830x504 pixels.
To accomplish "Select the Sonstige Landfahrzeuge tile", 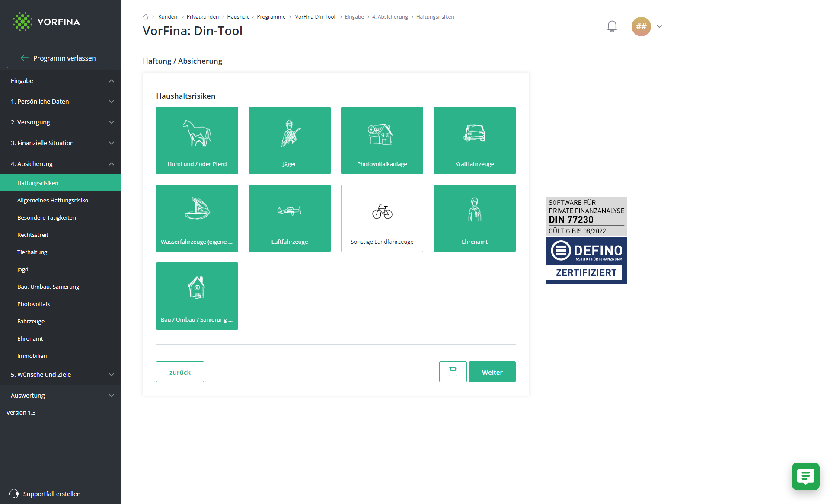I will pyautogui.click(x=382, y=218).
